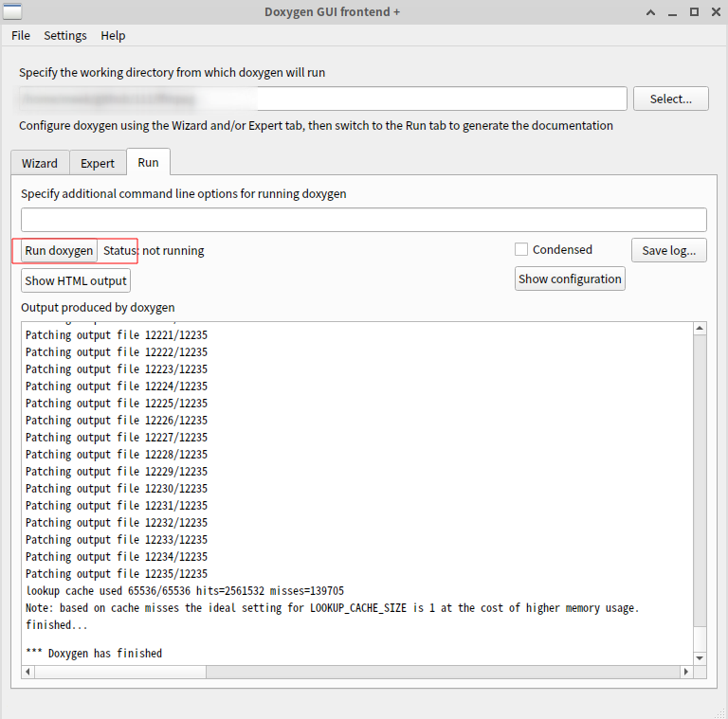Click the '*** Doxygen has finished' line
Image resolution: width=728 pixels, height=719 pixels.
94,653
